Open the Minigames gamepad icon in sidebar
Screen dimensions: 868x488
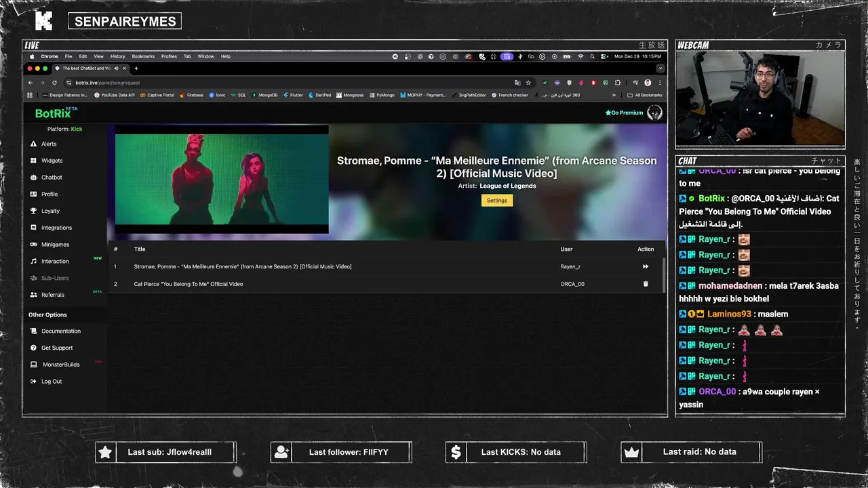tap(33, 244)
